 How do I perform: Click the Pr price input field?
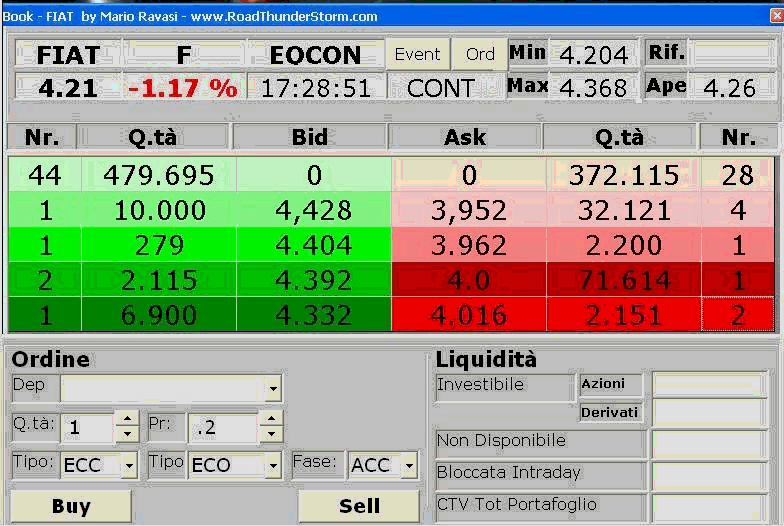coord(224,428)
